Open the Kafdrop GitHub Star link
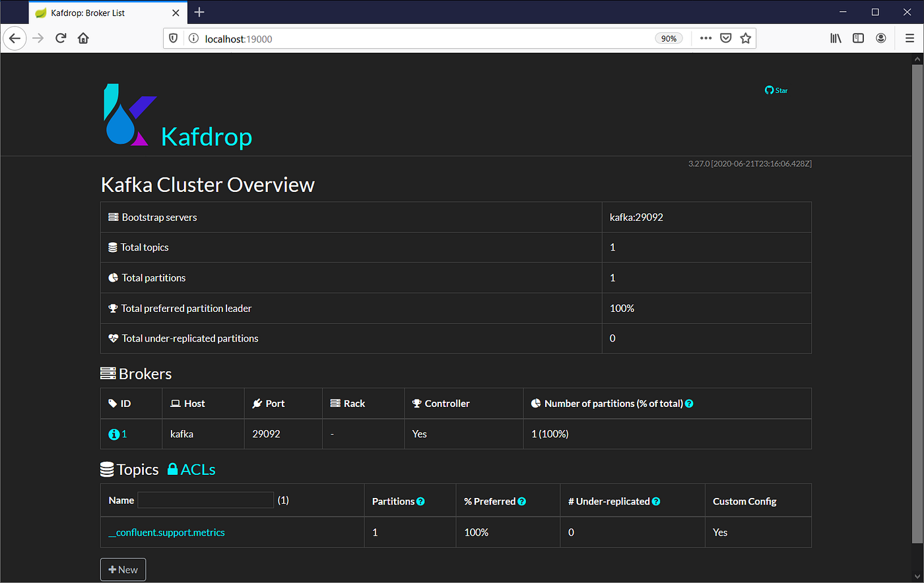 click(776, 90)
